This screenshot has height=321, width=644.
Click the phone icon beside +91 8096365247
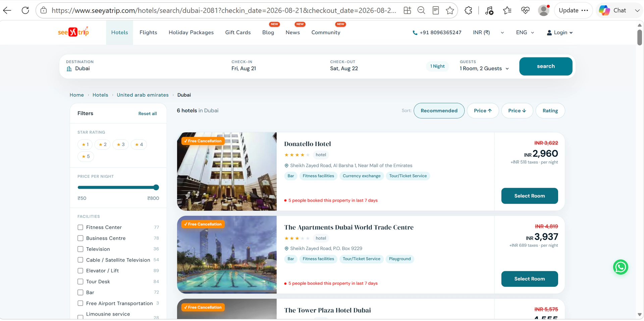click(415, 33)
